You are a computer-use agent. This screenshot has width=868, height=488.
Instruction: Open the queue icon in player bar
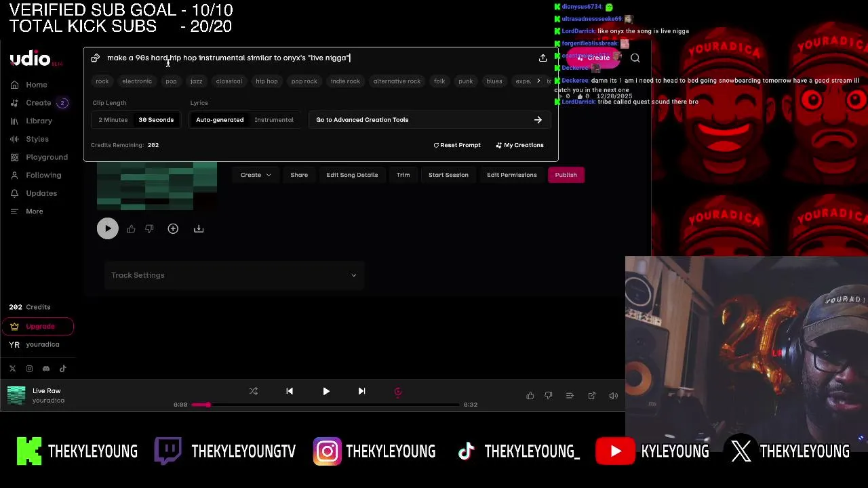pyautogui.click(x=570, y=396)
